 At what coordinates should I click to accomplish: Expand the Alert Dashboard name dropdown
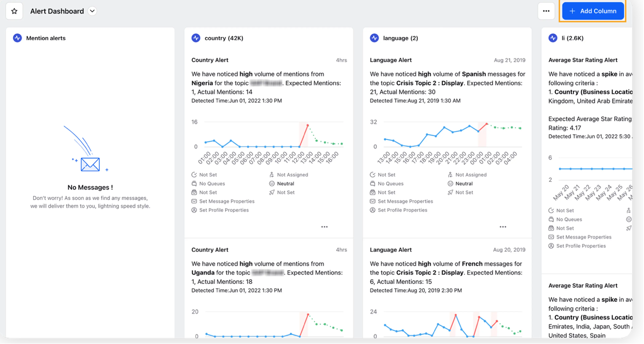[x=92, y=11]
